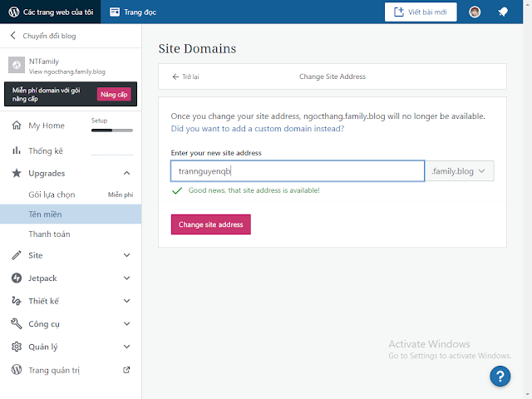Expand the Site menu section

click(126, 255)
